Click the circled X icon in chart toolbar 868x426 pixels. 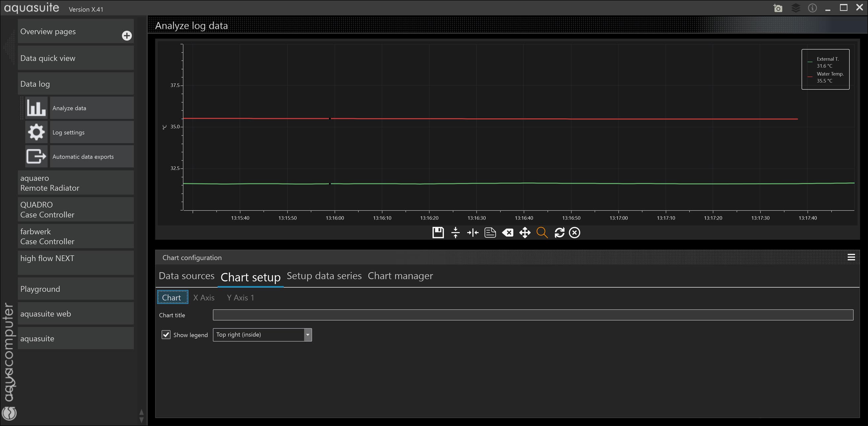tap(575, 232)
